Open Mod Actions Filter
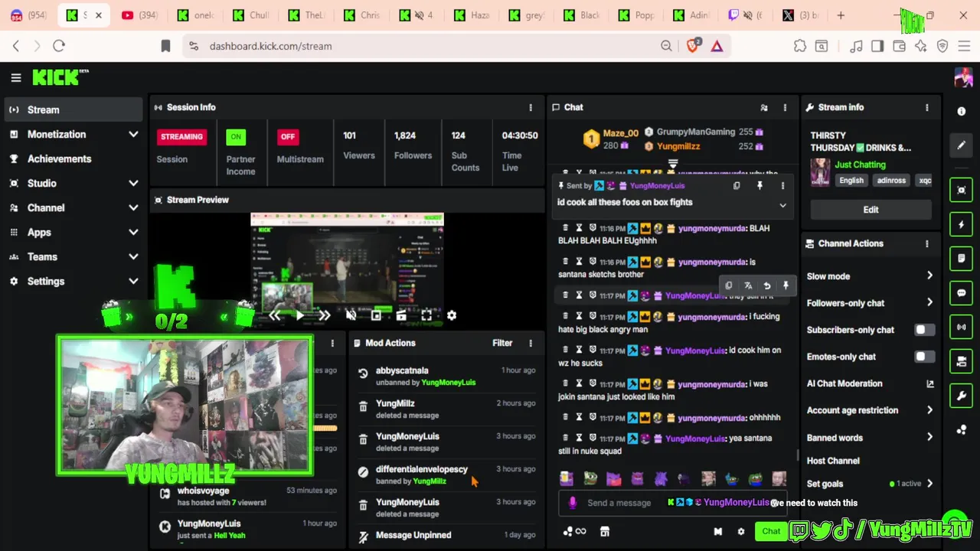The width and height of the screenshot is (980, 551). pos(502,343)
